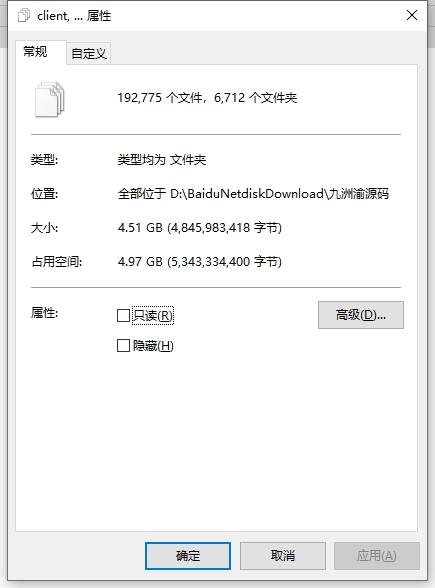This screenshot has height=588, width=435.
Task: Click the 'client, ... 属性' window title
Action: 74,16
